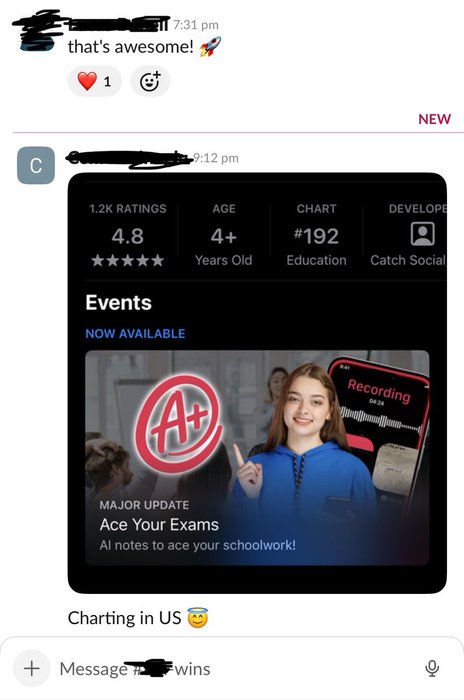Image resolution: width=464 pixels, height=700 pixels.
Task: Tap the 4.8 star rating section
Action: coord(128,236)
